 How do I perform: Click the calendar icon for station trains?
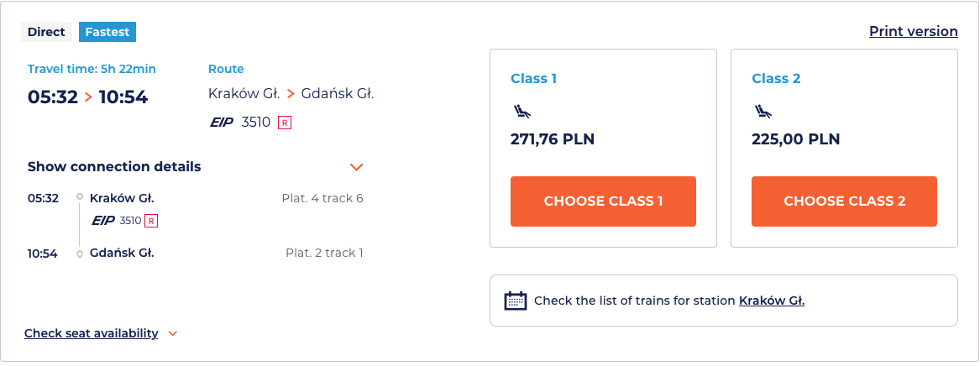(515, 301)
